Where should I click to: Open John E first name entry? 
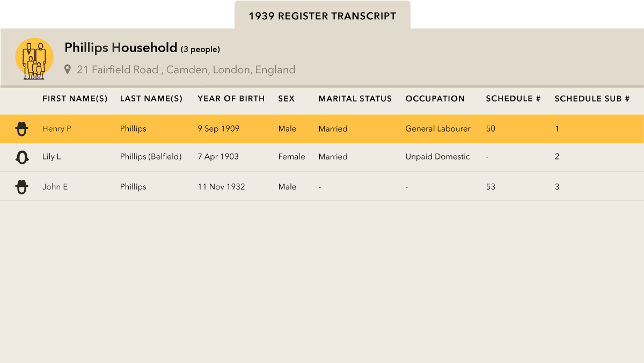pyautogui.click(x=55, y=187)
